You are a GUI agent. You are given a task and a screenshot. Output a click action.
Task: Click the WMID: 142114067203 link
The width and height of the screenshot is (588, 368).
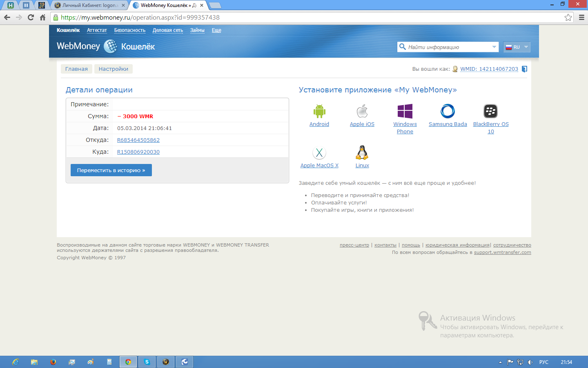point(489,69)
